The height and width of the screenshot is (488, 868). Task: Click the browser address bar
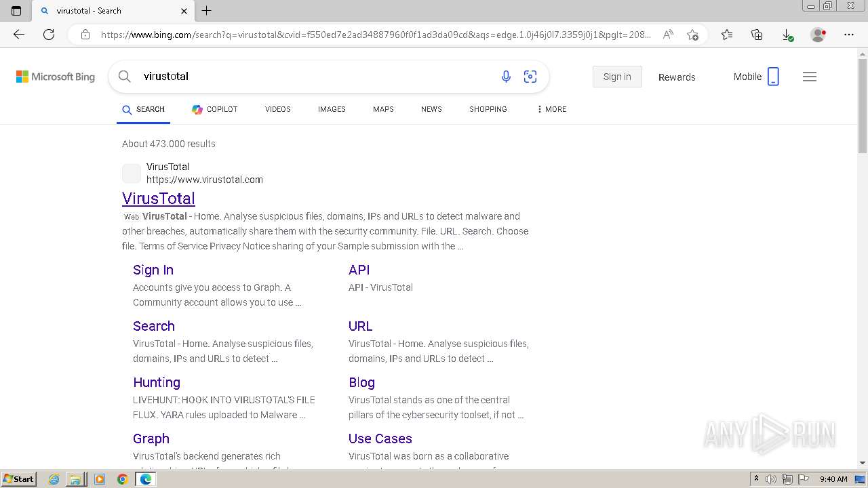(376, 35)
